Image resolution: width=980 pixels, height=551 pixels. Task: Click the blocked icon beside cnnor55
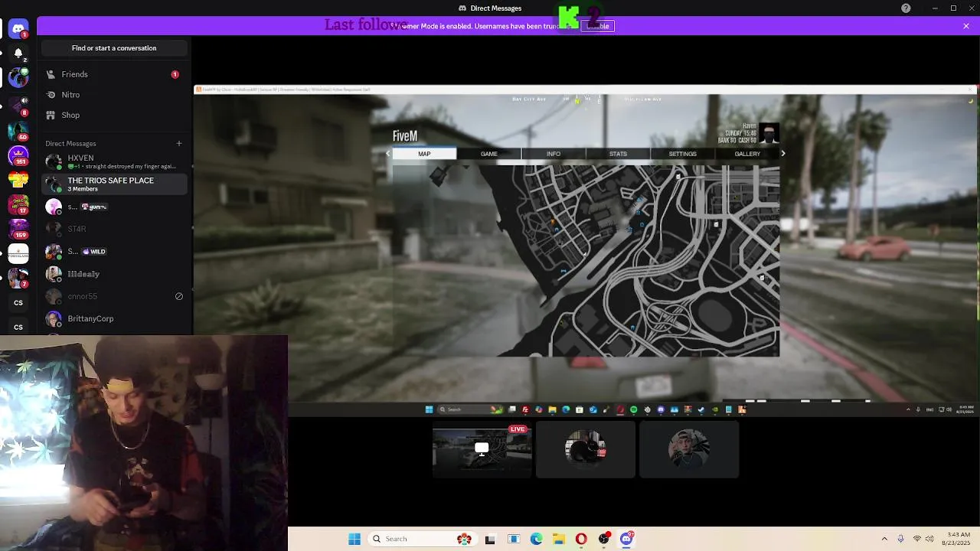click(x=179, y=296)
